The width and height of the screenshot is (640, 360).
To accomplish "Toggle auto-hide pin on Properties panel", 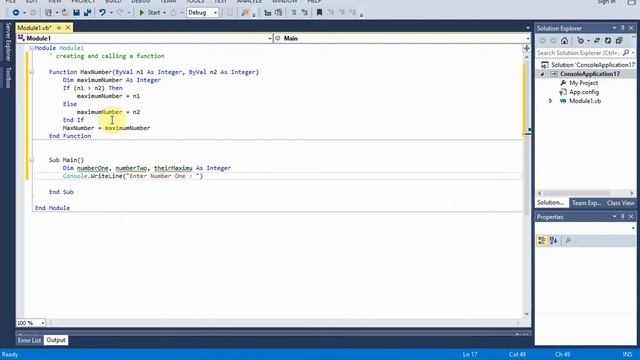I will click(x=623, y=217).
